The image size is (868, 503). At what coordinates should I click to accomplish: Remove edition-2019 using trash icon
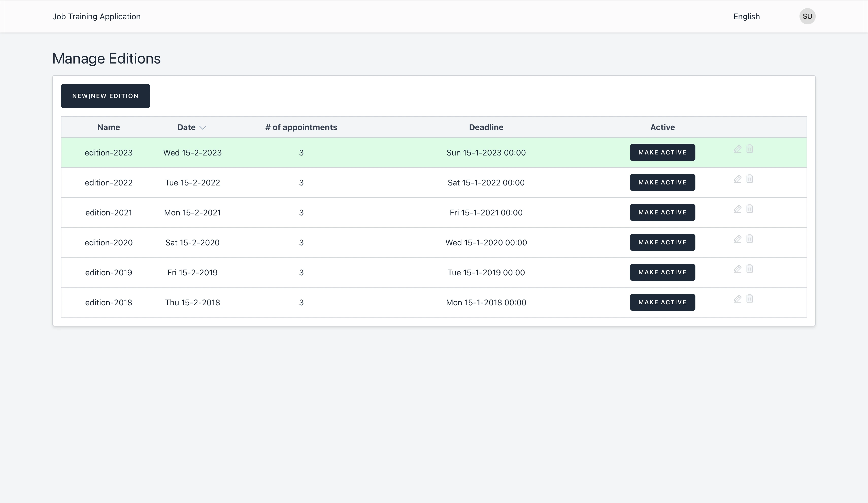(x=749, y=269)
